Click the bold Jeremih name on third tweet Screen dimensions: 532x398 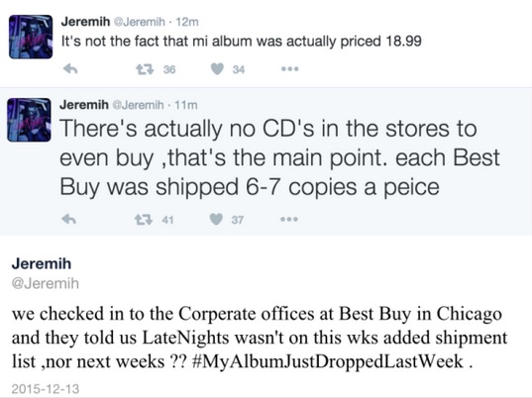[x=42, y=263]
